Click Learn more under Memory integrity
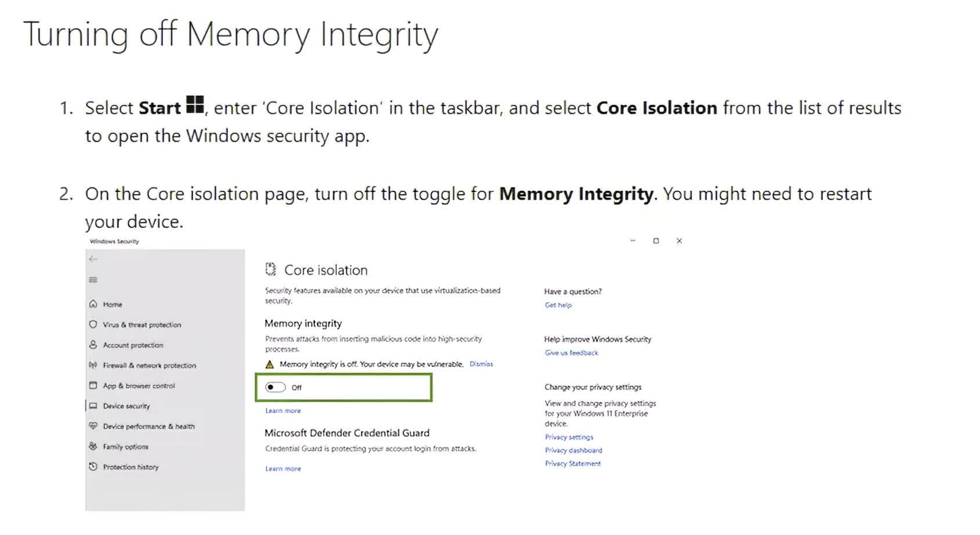This screenshot has width=980, height=535. click(x=283, y=410)
